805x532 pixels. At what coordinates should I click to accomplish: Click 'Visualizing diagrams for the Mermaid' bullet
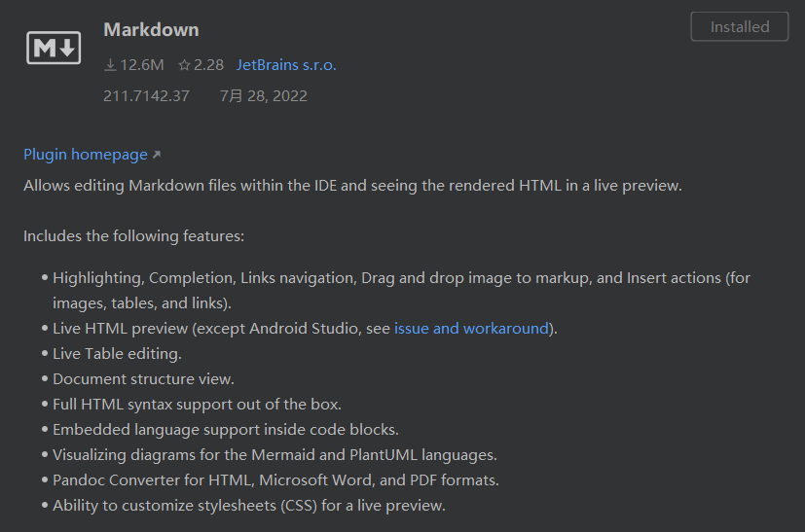click(274, 455)
